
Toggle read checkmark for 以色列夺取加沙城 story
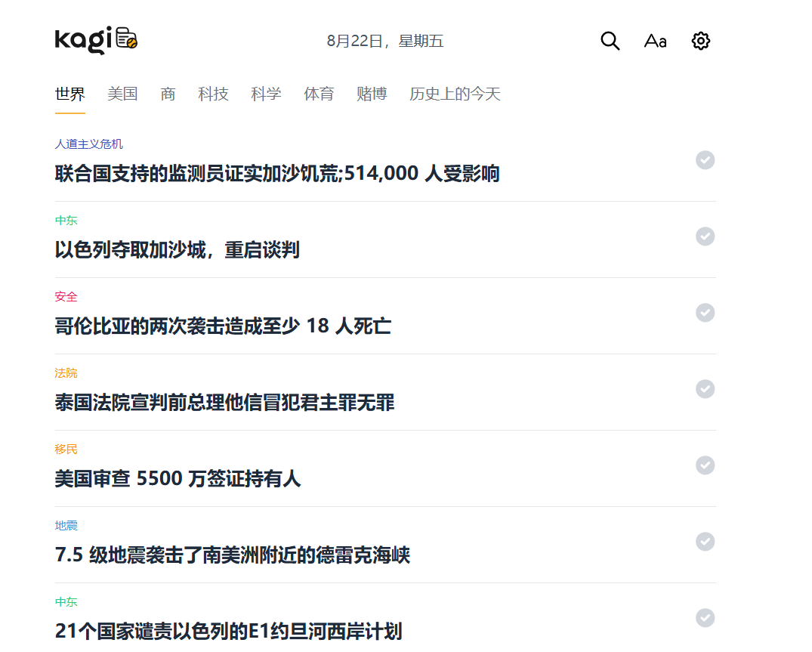coord(705,236)
